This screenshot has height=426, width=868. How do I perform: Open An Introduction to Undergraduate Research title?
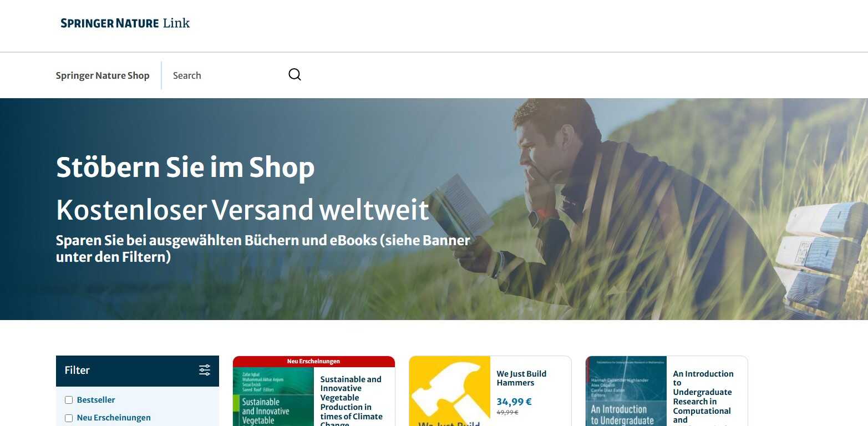(x=703, y=397)
